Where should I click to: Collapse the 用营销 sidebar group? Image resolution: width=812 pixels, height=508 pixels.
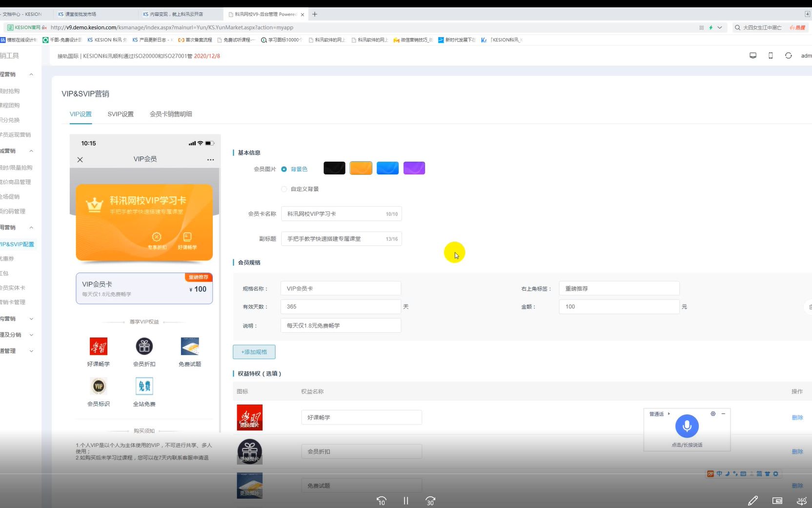pyautogui.click(x=31, y=228)
